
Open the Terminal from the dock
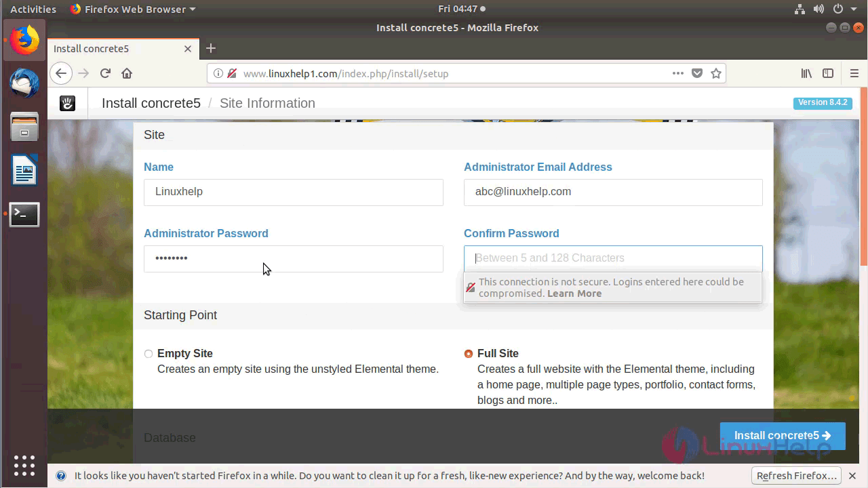tap(25, 214)
